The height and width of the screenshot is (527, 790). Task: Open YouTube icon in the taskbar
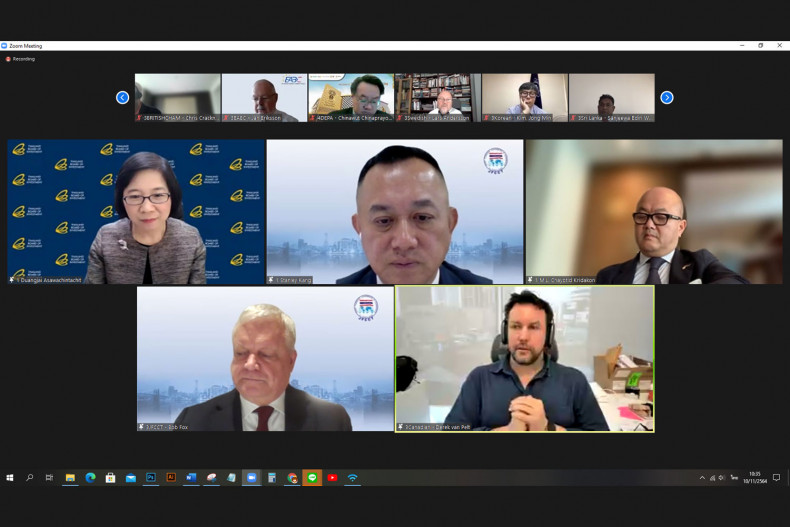point(332,478)
